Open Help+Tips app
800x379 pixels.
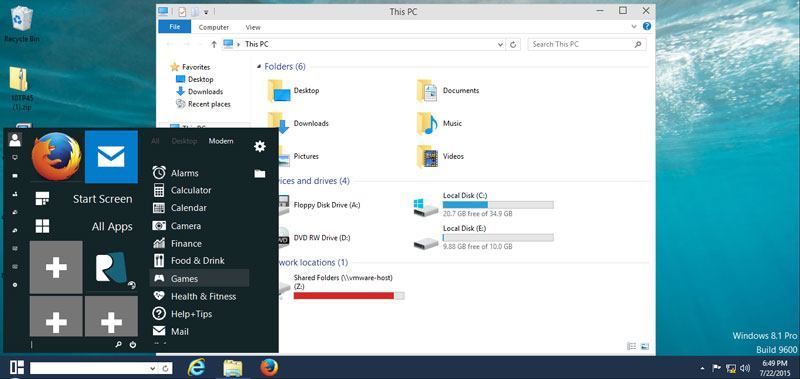(182, 314)
